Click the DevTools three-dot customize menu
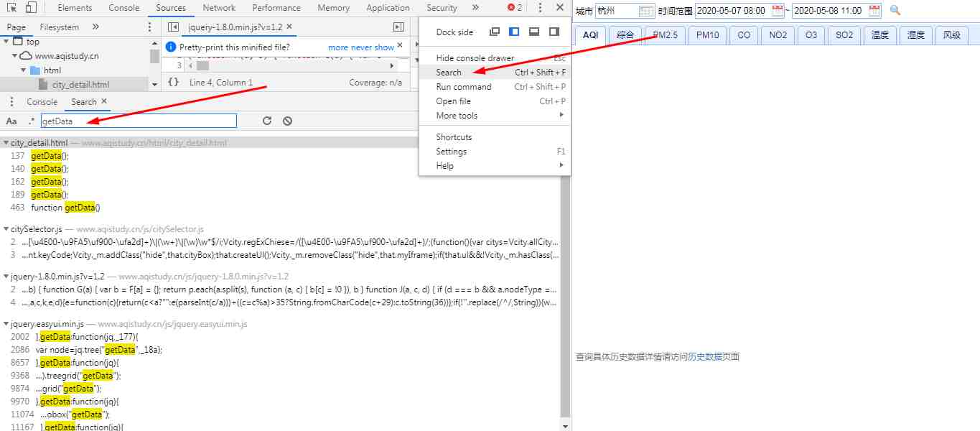Viewport: 980px width, 431px height. coord(539,8)
